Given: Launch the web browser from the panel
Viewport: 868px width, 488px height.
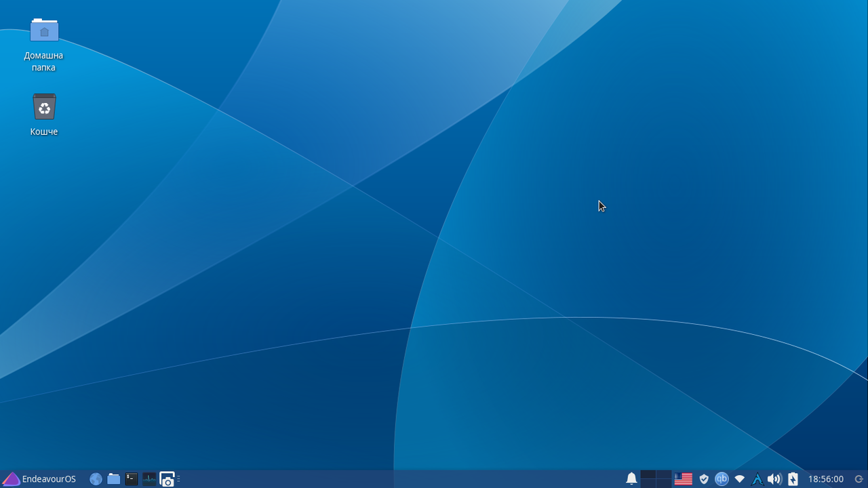Looking at the screenshot, I should click(96, 479).
